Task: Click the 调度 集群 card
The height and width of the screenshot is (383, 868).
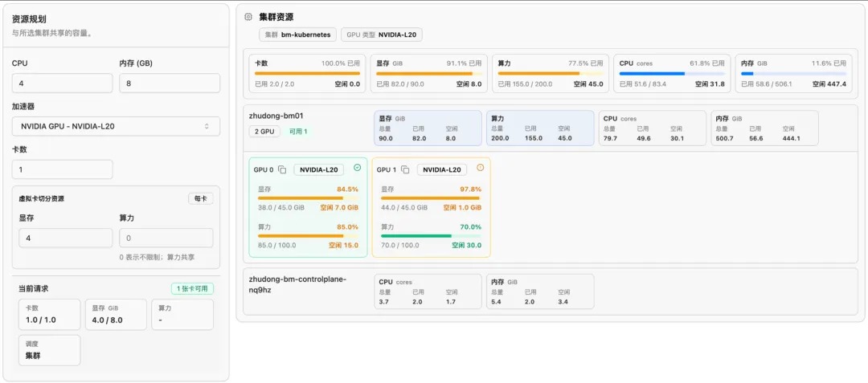Action: [49, 350]
